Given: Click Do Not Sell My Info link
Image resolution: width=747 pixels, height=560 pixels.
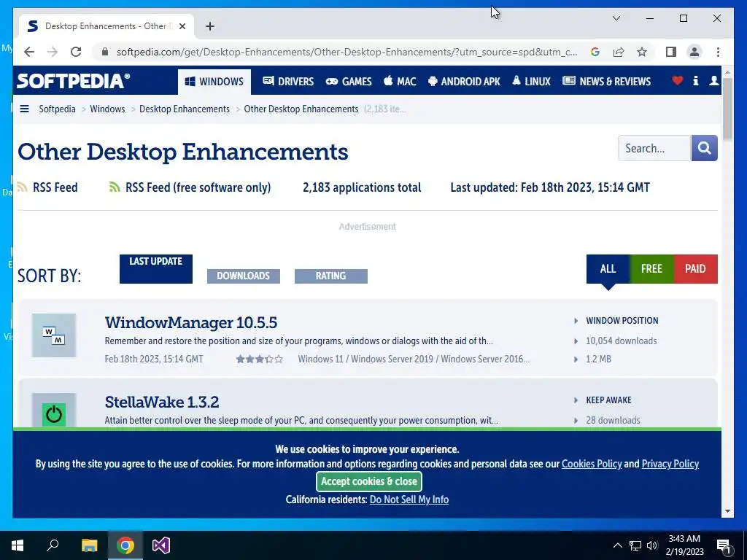Looking at the screenshot, I should pyautogui.click(x=409, y=499).
